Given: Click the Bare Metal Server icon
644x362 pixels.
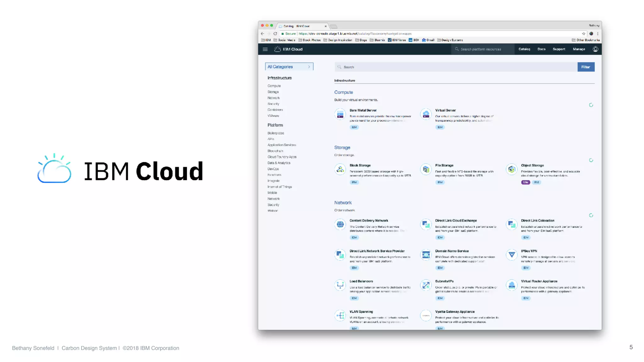Looking at the screenshot, I should 340,114.
